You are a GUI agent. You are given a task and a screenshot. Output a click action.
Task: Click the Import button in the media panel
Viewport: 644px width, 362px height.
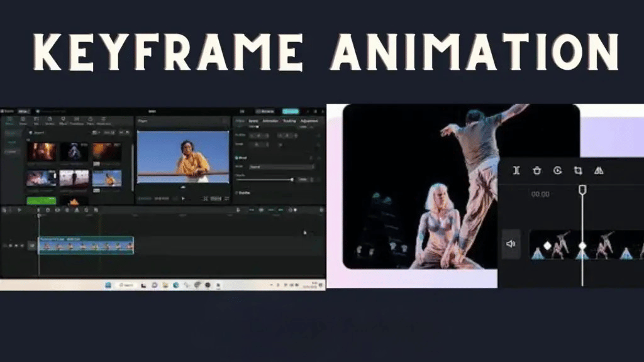(37, 133)
